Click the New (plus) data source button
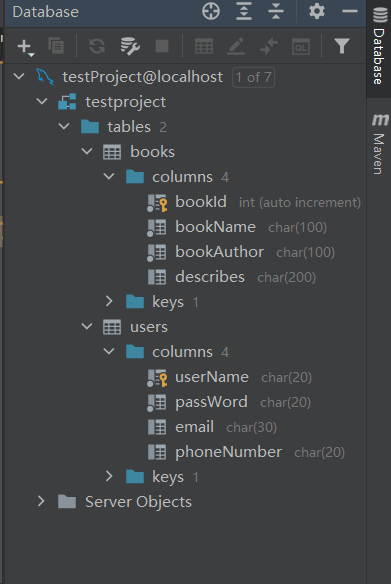The width and height of the screenshot is (391, 584). coord(25,47)
